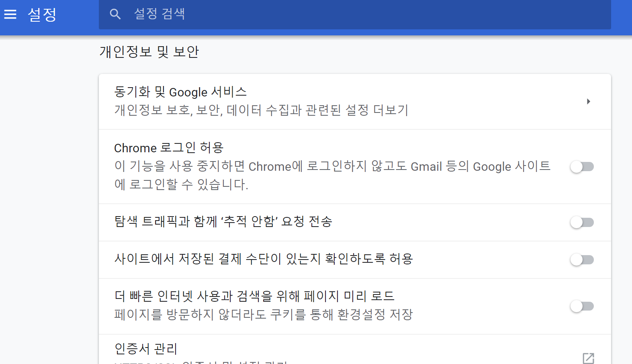Select the 인증서 관리 entry
This screenshot has height=364, width=632.
[x=355, y=350]
